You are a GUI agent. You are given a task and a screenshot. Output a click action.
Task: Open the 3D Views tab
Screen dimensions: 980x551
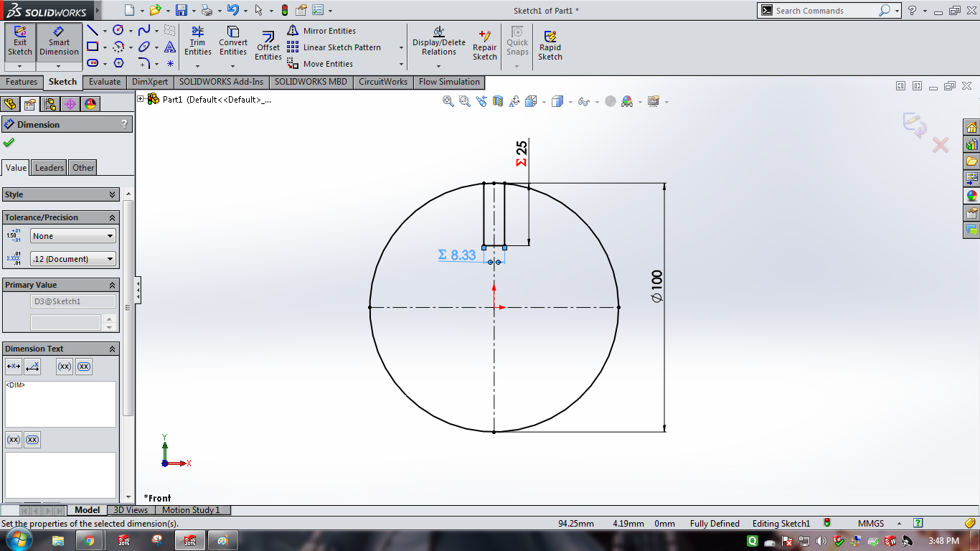131,510
